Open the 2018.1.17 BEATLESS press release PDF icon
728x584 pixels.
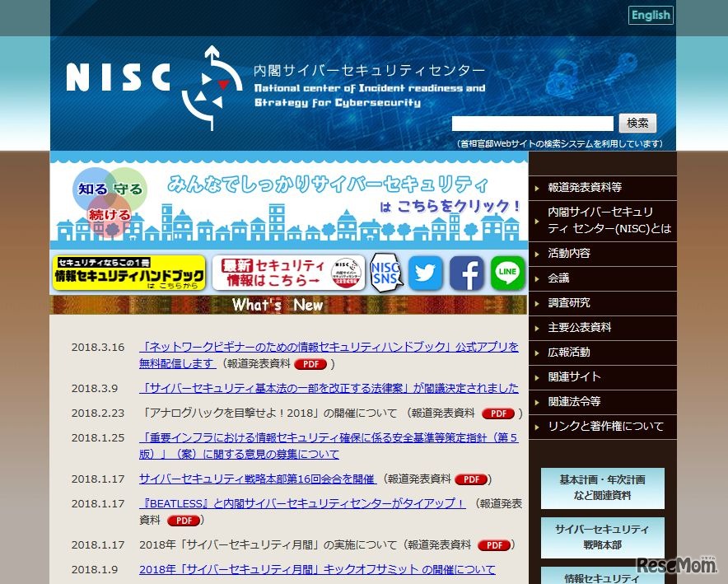183,521
